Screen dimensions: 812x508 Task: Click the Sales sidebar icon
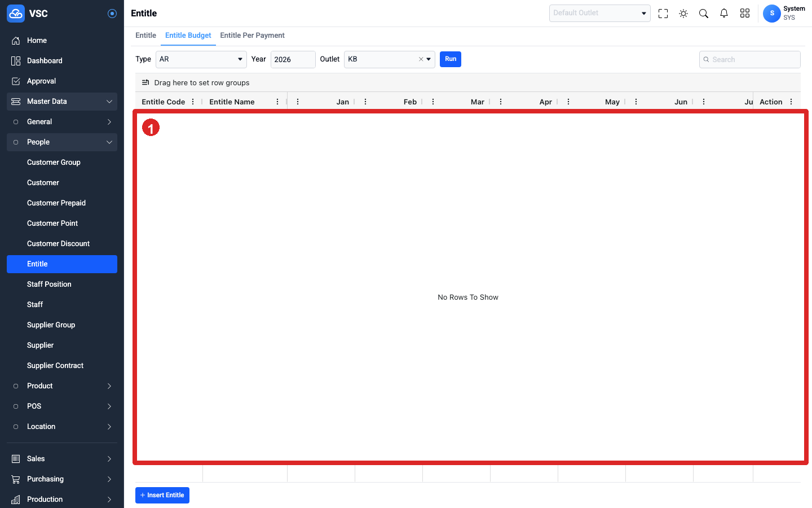pyautogui.click(x=16, y=459)
